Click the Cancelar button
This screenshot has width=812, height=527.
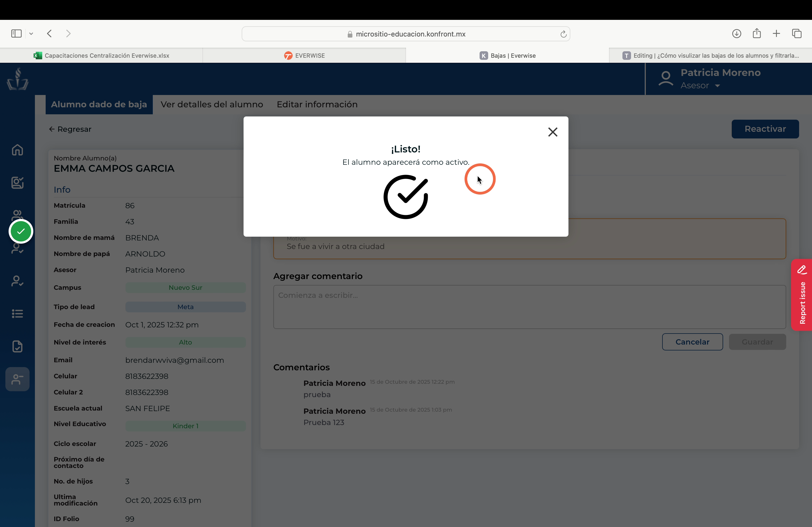click(x=692, y=342)
